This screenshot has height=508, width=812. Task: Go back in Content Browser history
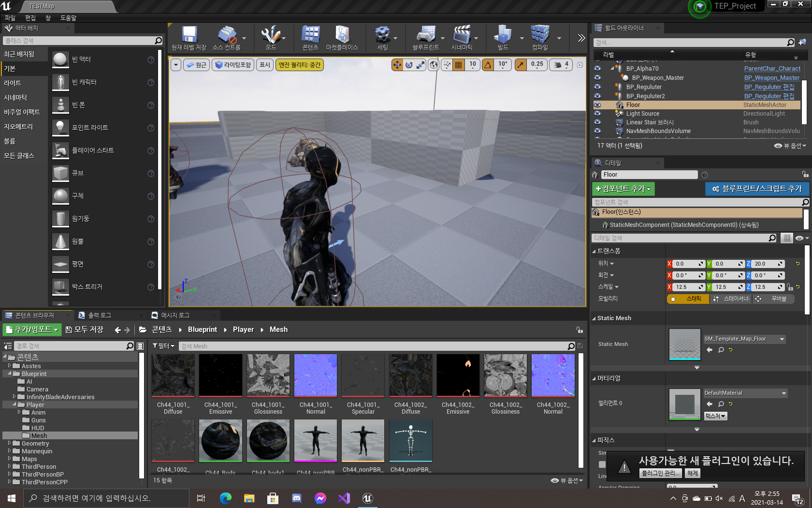pos(117,330)
